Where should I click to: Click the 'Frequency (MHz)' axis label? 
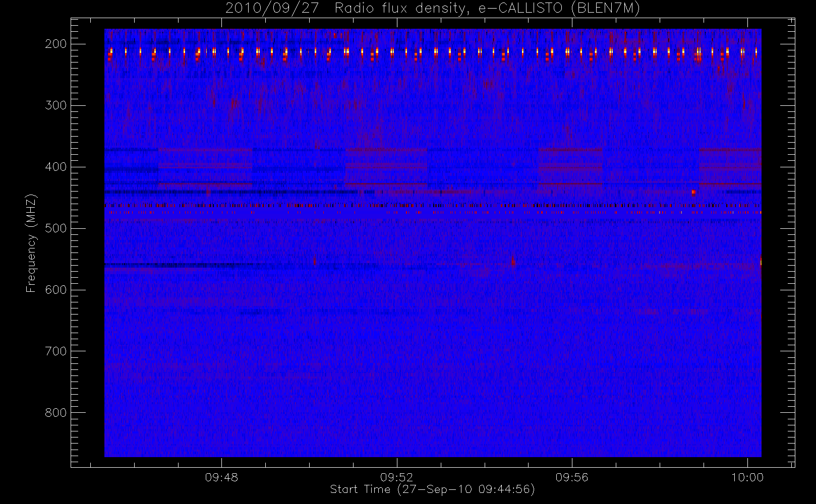tap(31, 243)
